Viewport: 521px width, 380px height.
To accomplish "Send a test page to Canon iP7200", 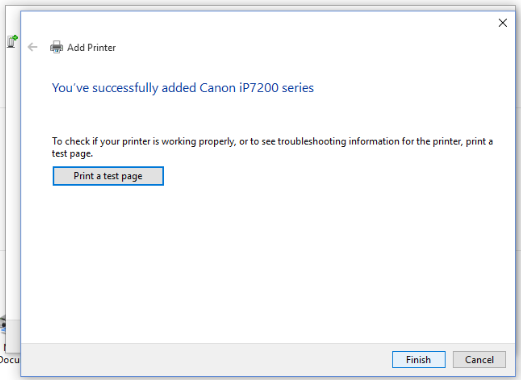I will tap(108, 176).
